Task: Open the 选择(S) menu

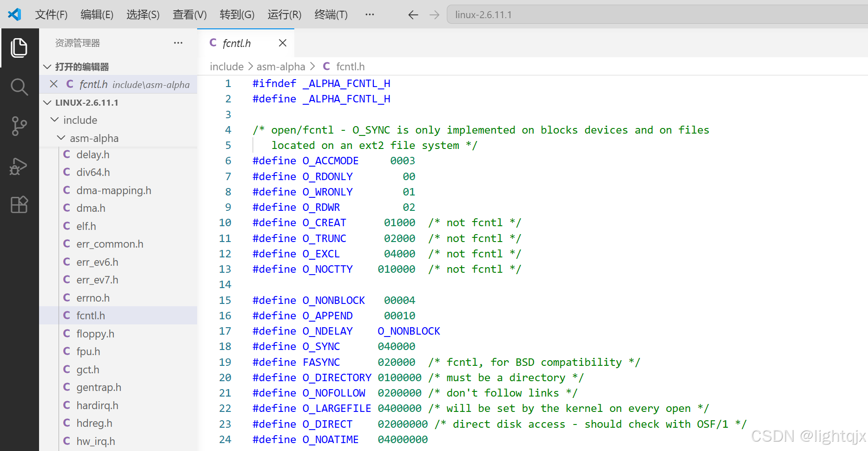Action: pyautogui.click(x=143, y=14)
